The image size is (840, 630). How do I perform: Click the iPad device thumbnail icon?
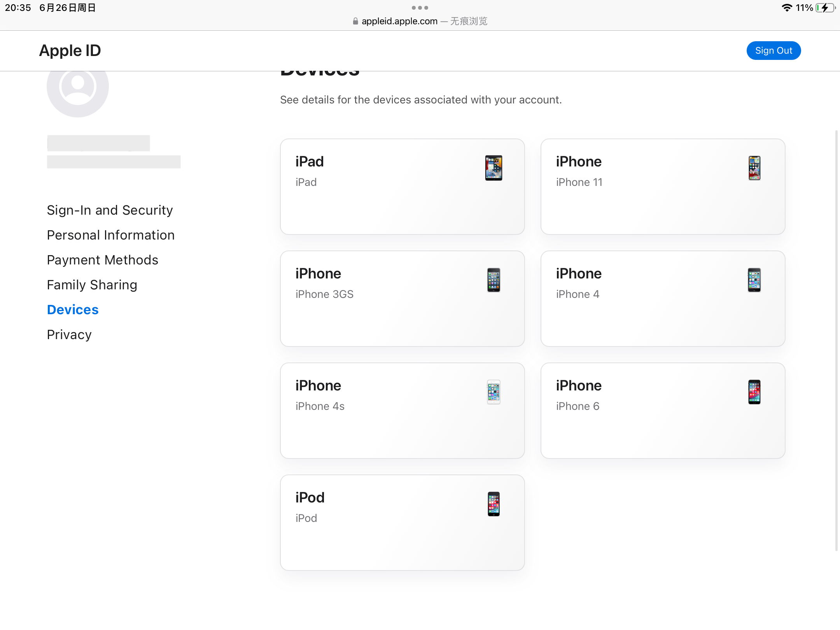click(493, 168)
